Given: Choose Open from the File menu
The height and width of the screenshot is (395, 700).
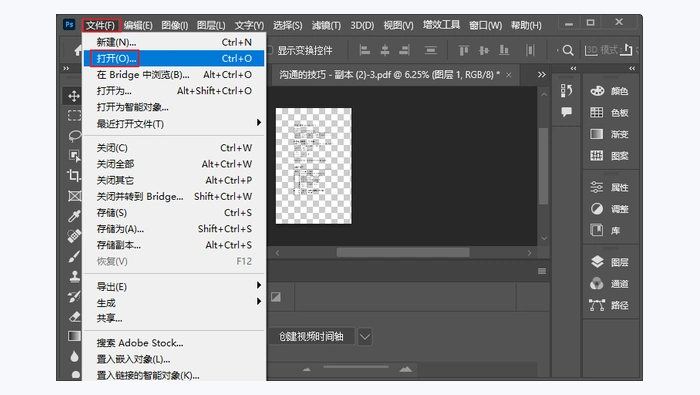Looking at the screenshot, I should coord(174,58).
